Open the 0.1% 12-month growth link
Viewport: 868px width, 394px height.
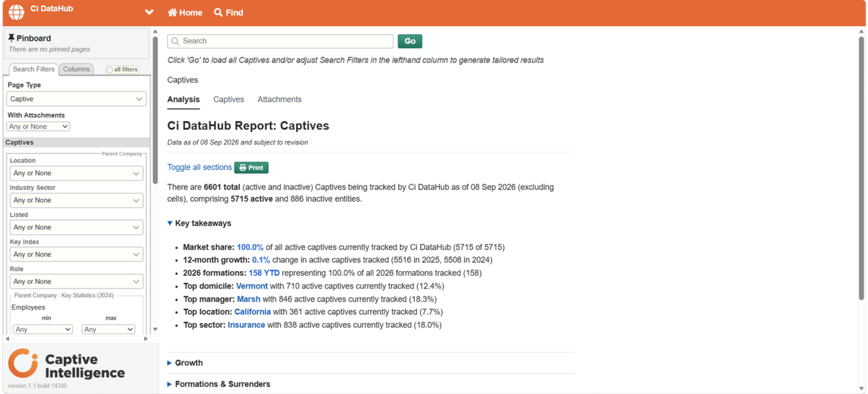(x=261, y=260)
